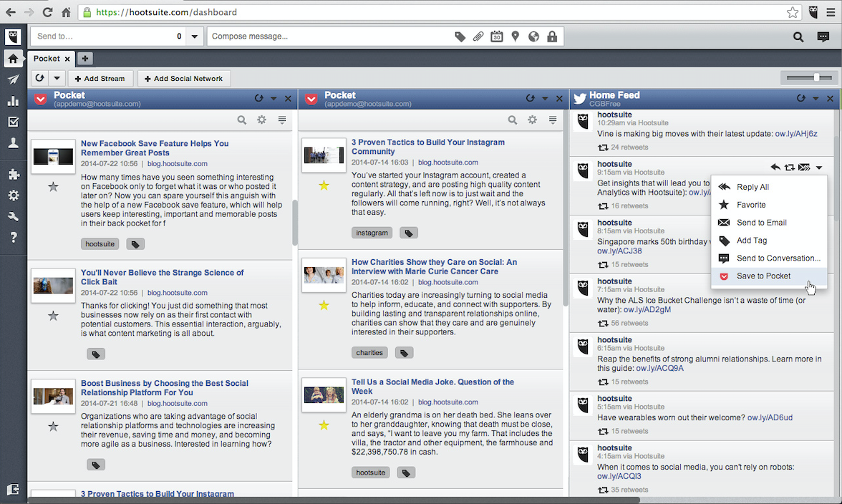Choose Send to Email menu item
The image size is (842, 504).
point(769,222)
